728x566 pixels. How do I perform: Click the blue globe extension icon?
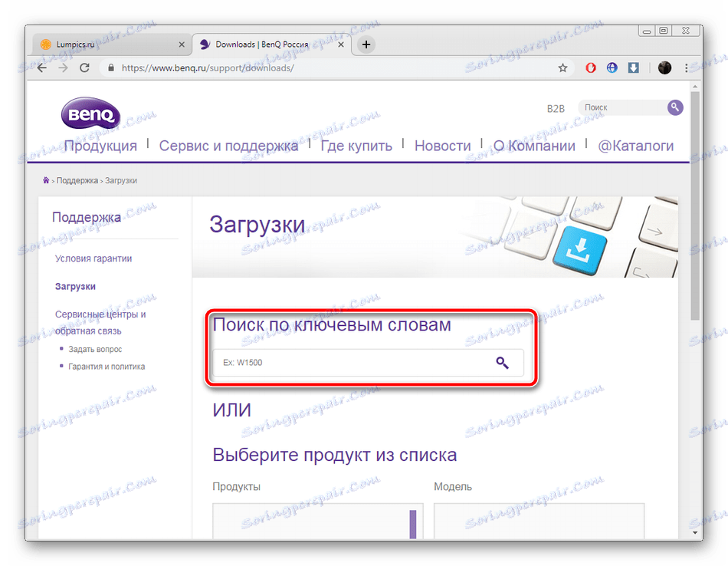612,67
